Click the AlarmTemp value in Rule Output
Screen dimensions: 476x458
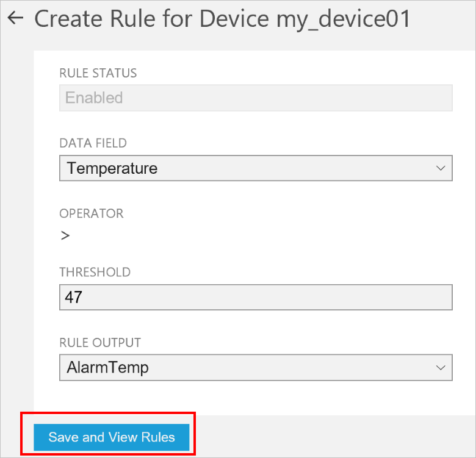click(108, 368)
